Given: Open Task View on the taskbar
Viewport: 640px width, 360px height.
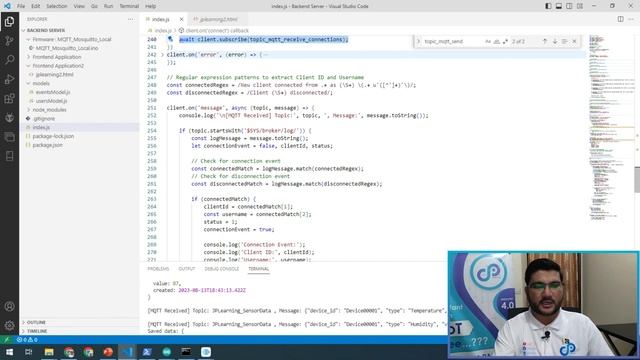Looking at the screenshot, I should click(29, 352).
